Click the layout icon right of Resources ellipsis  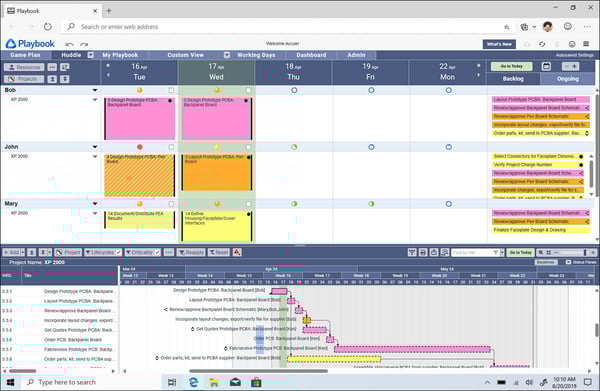point(65,67)
